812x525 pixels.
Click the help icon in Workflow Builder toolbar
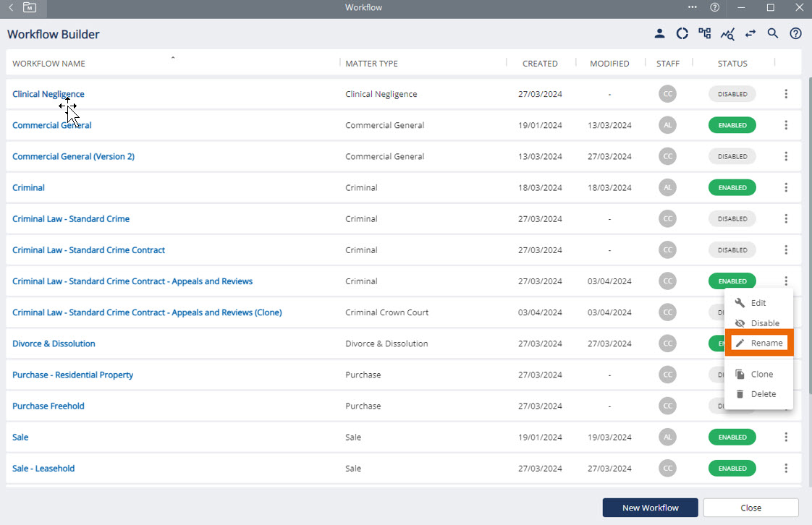795,33
